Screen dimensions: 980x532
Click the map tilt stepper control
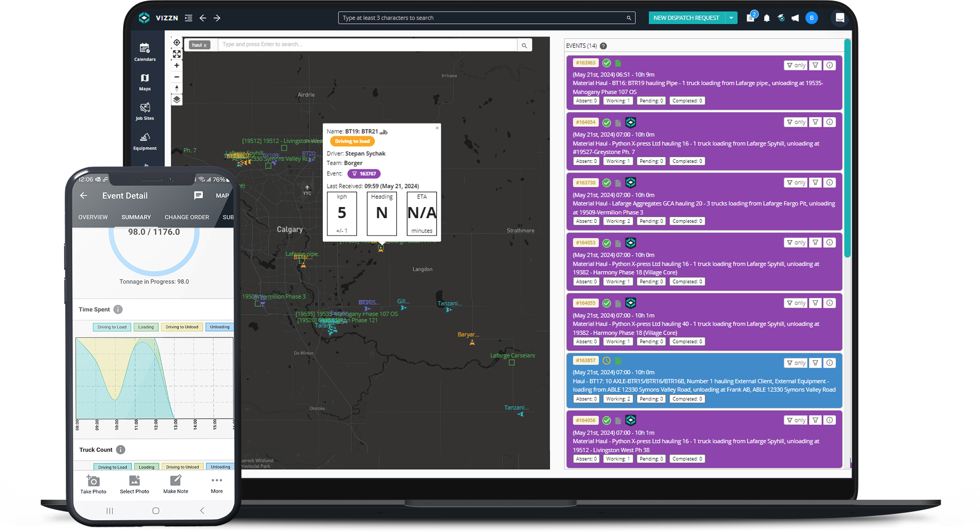(x=176, y=88)
